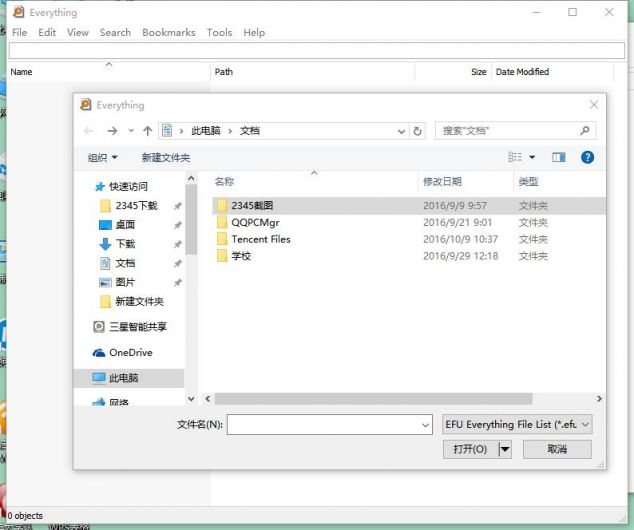Sort results by Path column
Viewport: 634px width, 530px height.
point(313,72)
